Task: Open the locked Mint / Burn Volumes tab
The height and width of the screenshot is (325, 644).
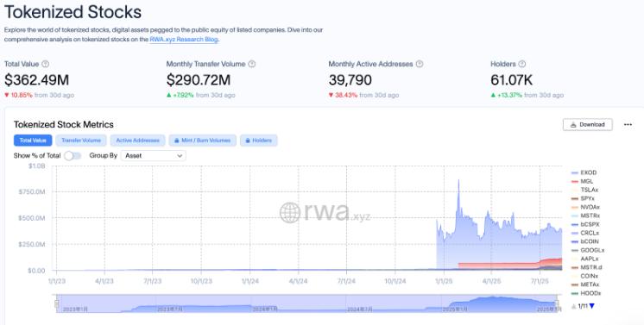Action: [203, 141]
